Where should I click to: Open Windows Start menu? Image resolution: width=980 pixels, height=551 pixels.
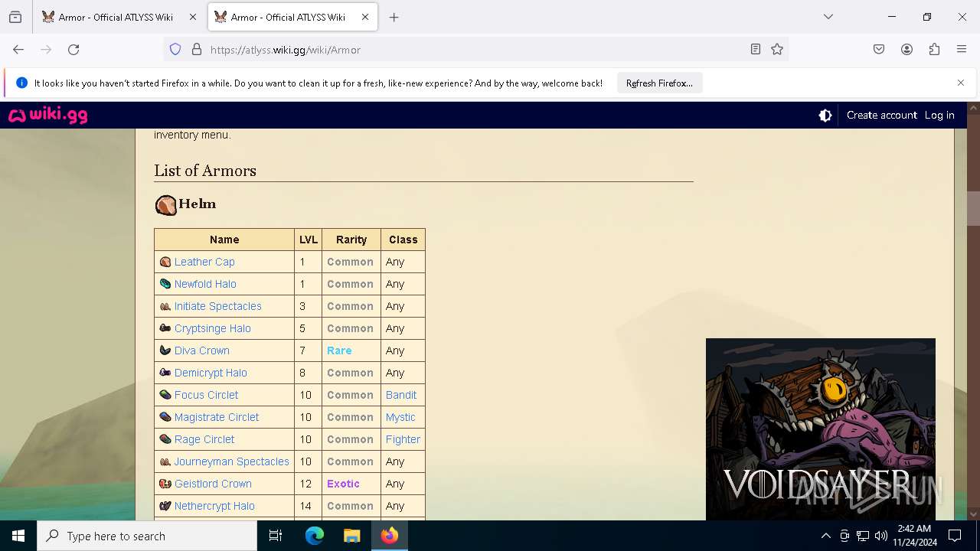[18, 536]
